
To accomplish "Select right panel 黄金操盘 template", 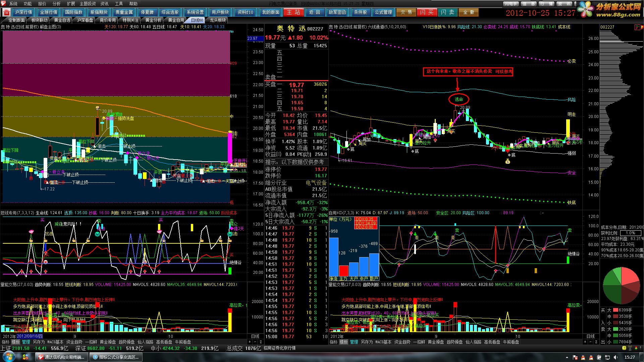I will pyautogui.click(x=436, y=342).
